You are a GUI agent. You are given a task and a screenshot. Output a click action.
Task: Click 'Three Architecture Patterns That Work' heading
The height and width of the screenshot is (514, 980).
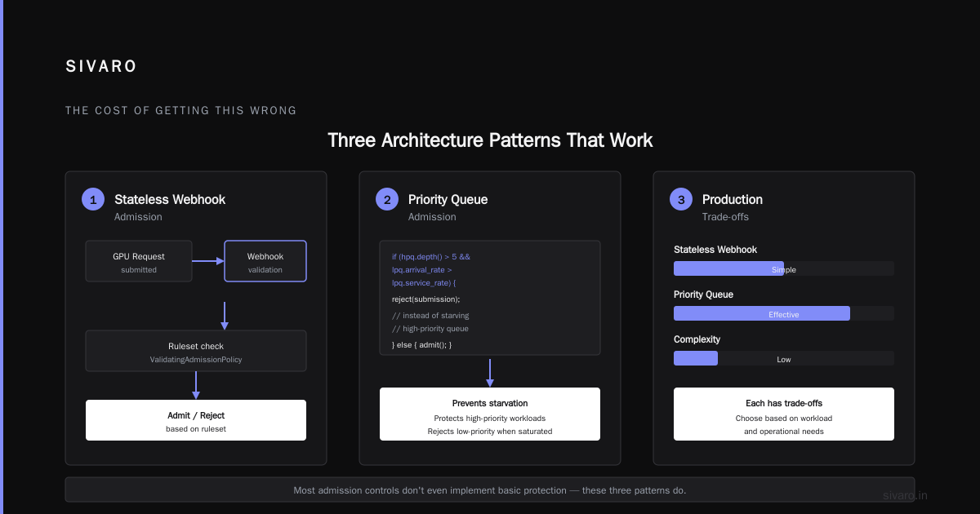[x=490, y=140]
